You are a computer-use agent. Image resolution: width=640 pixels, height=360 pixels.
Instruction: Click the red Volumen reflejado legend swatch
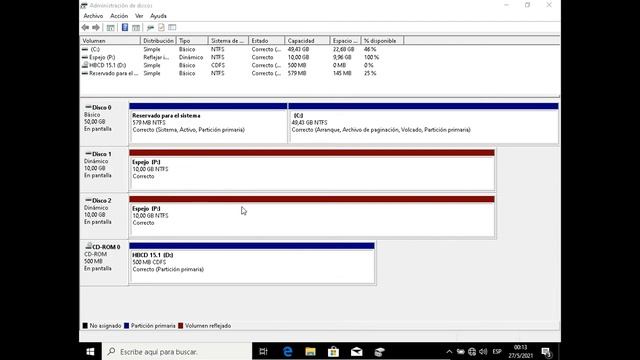[180, 326]
